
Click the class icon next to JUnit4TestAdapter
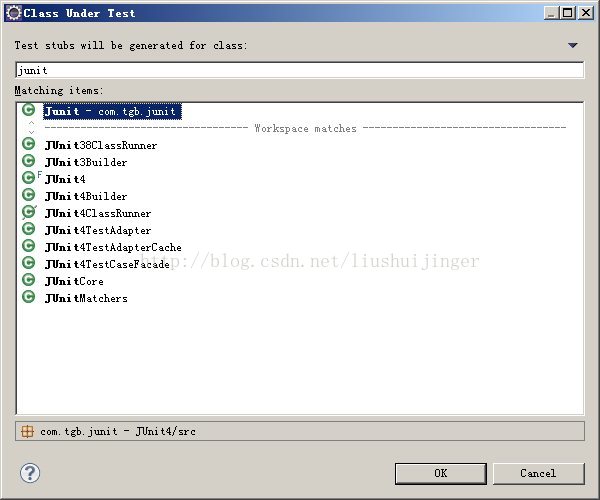(28, 229)
